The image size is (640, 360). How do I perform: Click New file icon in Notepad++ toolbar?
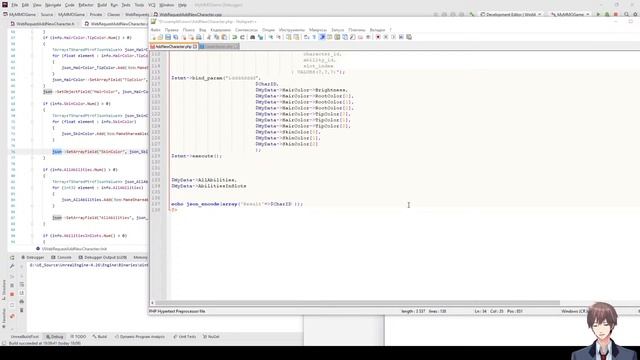pyautogui.click(x=154, y=37)
